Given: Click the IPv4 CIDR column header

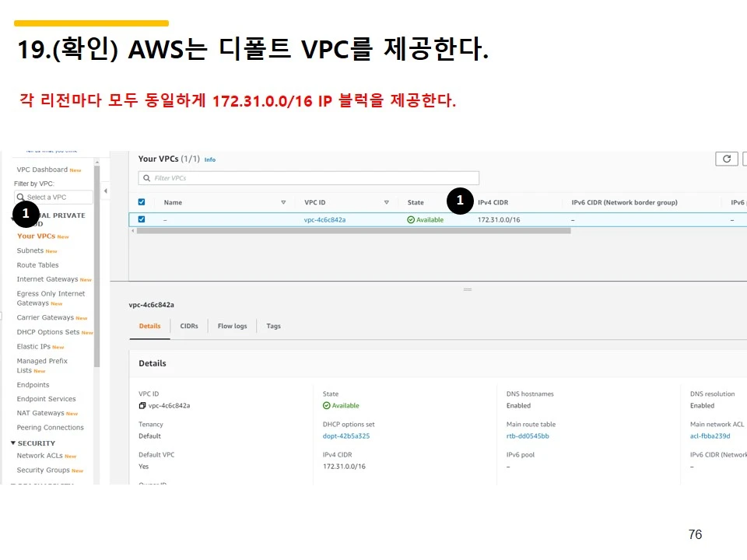Looking at the screenshot, I should (493, 202).
